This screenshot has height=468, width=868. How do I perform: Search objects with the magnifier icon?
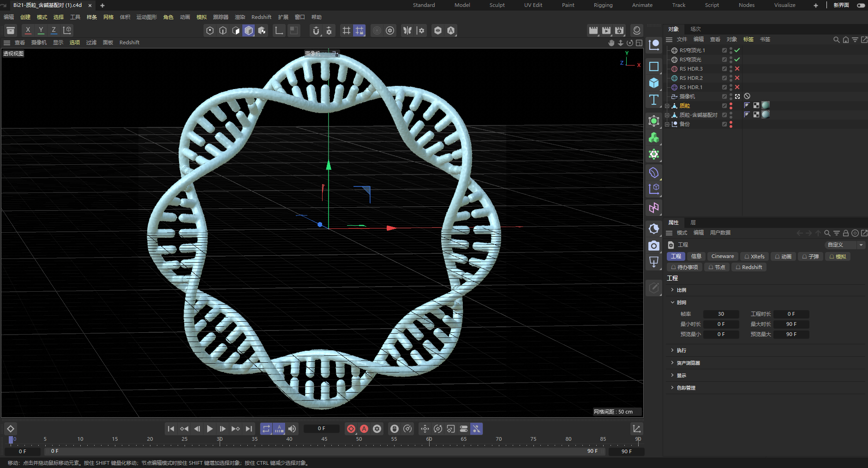tap(836, 40)
